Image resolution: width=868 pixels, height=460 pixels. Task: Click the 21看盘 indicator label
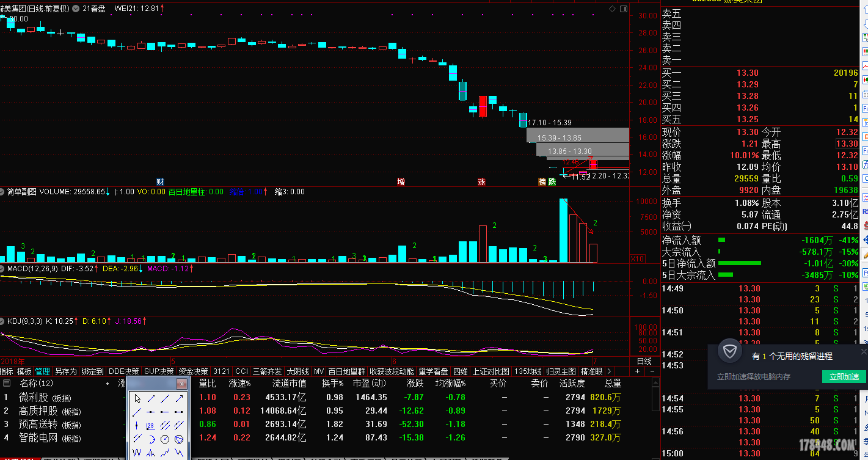tap(93, 9)
